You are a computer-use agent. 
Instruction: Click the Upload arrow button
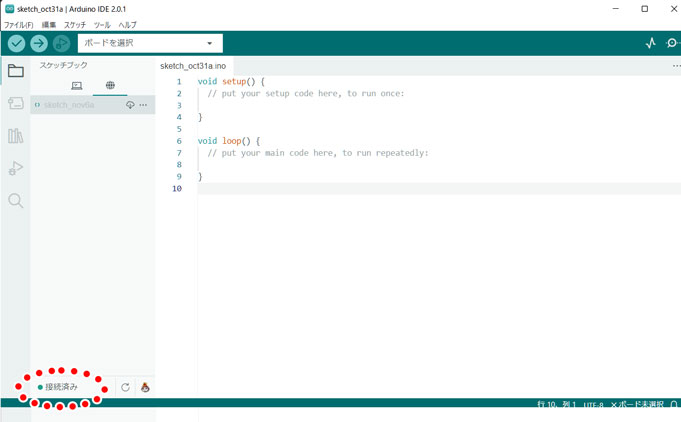[x=39, y=43]
